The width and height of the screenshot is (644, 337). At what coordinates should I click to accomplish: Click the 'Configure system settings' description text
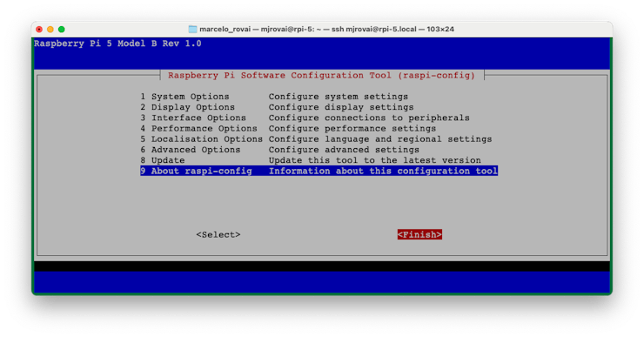tap(339, 97)
